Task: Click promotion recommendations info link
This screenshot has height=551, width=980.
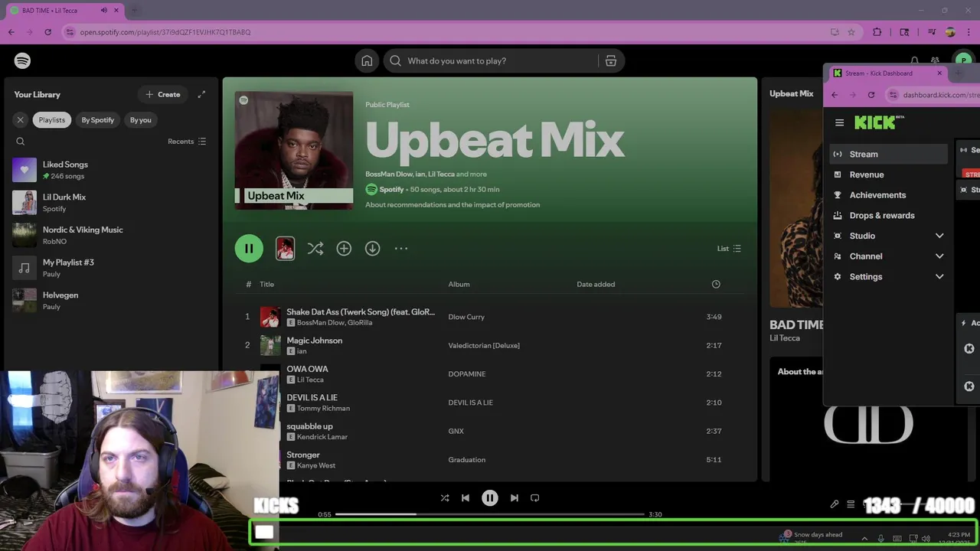Action: point(452,205)
